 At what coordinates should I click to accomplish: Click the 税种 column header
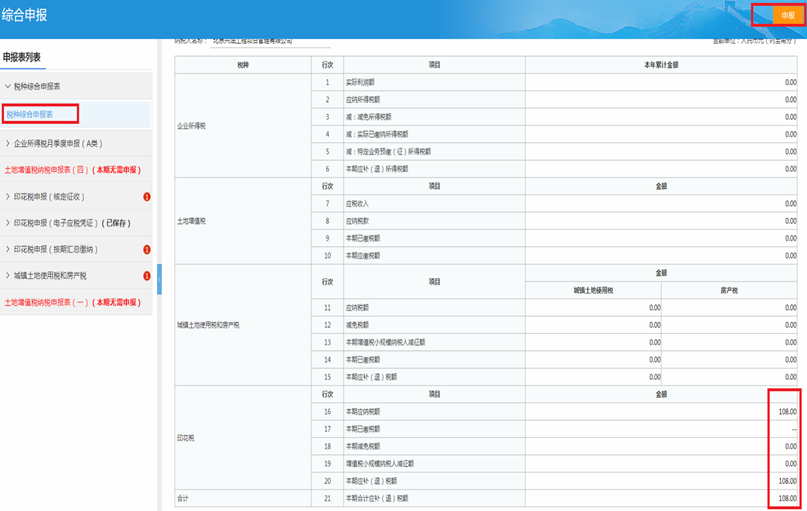pyautogui.click(x=243, y=65)
